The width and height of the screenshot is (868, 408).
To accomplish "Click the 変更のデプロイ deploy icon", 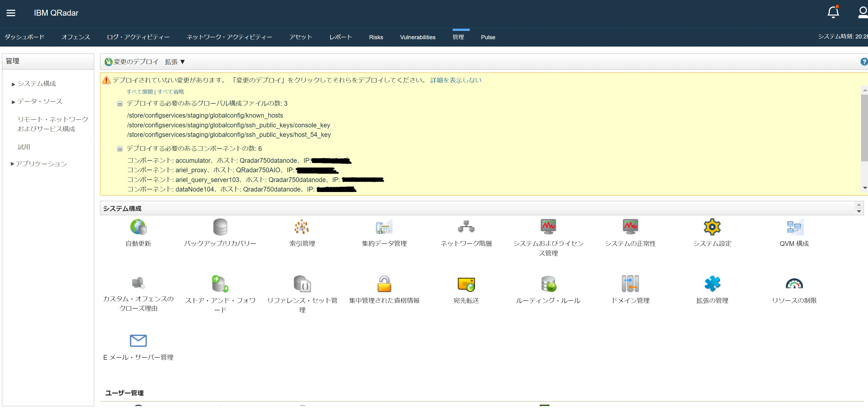I will click(x=108, y=62).
